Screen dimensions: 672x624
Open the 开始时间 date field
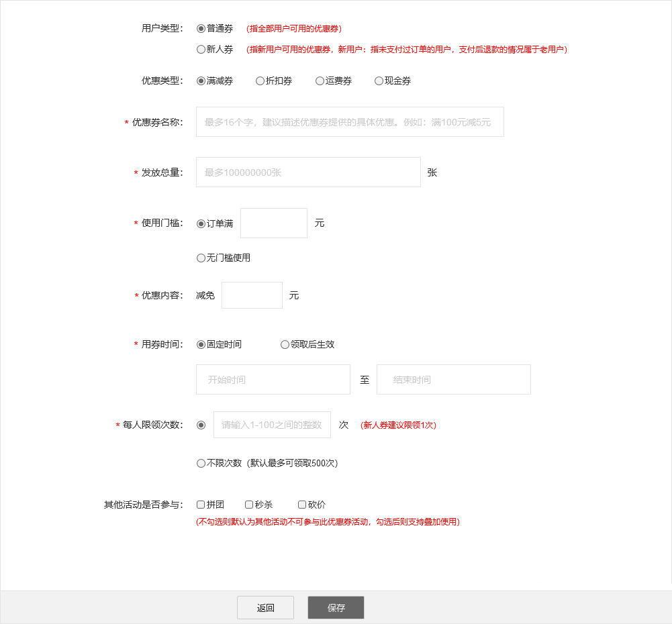[x=273, y=380]
